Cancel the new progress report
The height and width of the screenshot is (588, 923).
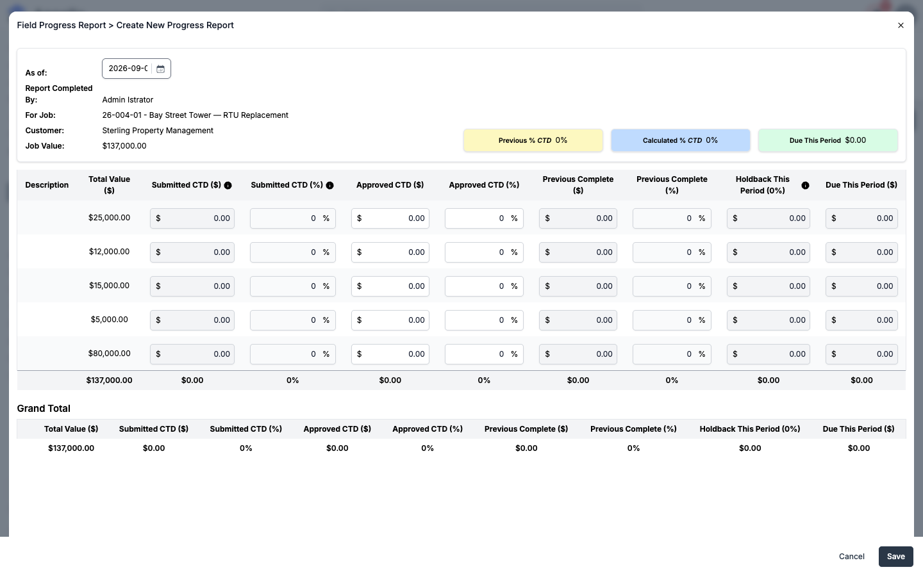click(x=851, y=557)
